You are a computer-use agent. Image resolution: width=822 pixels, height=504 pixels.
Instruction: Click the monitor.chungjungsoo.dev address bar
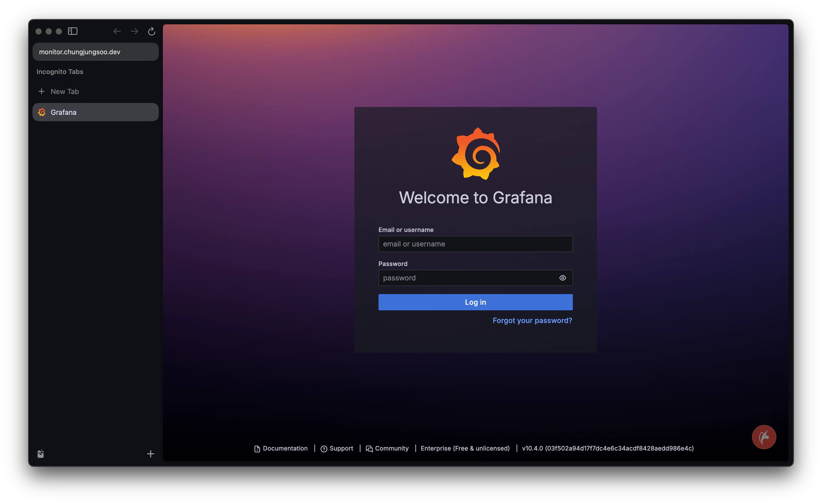click(x=95, y=52)
